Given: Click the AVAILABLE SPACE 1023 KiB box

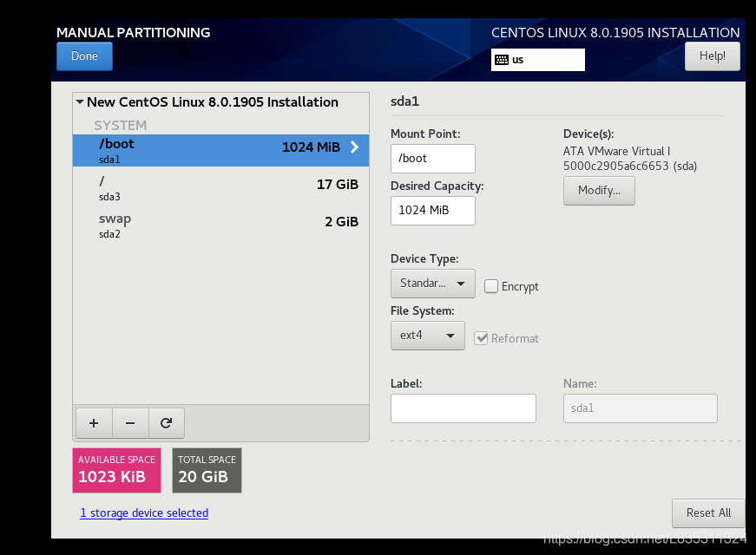Looking at the screenshot, I should point(116,470).
